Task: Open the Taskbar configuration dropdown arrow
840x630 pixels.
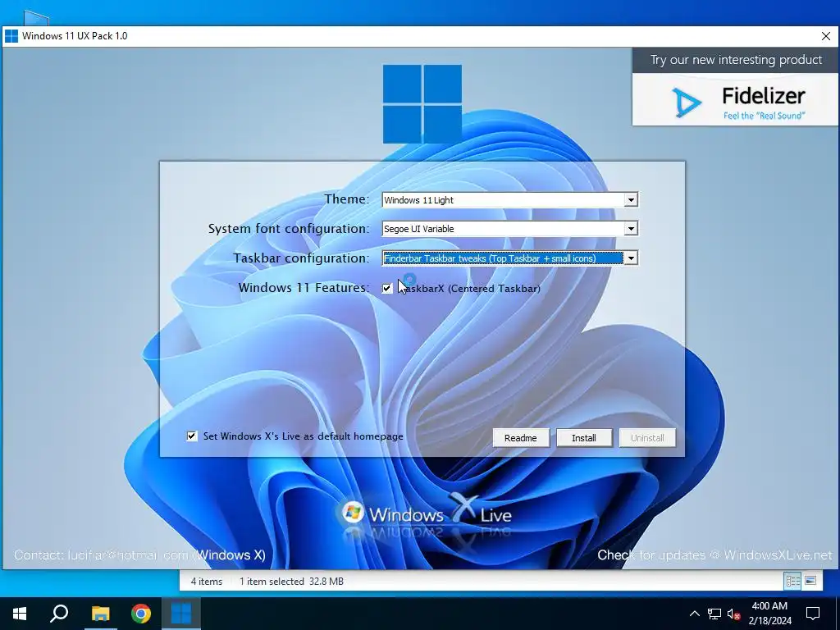Action: pos(631,258)
